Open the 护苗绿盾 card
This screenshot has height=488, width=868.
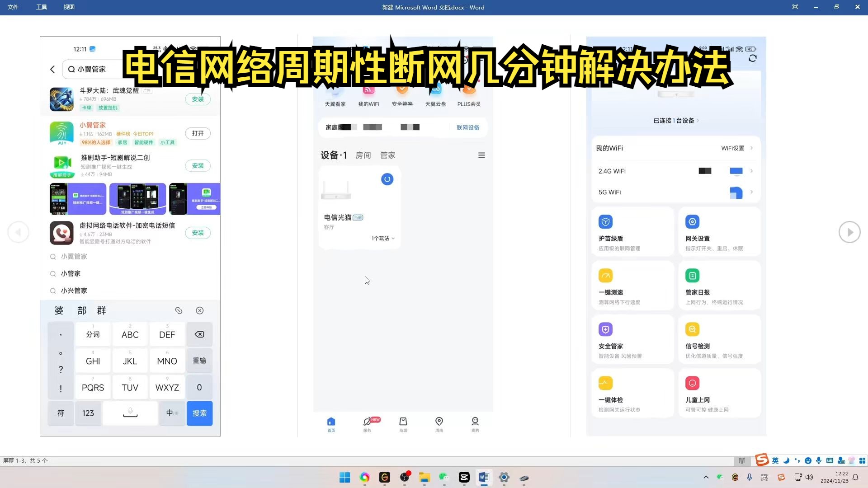632,232
